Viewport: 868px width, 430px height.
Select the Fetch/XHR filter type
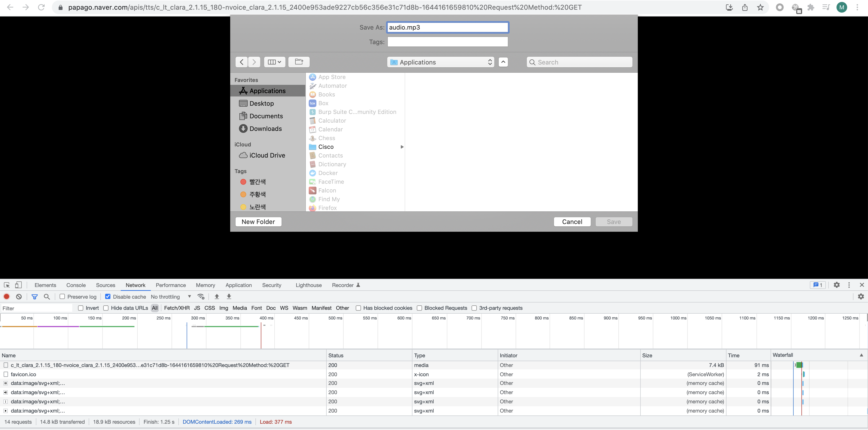tap(177, 308)
